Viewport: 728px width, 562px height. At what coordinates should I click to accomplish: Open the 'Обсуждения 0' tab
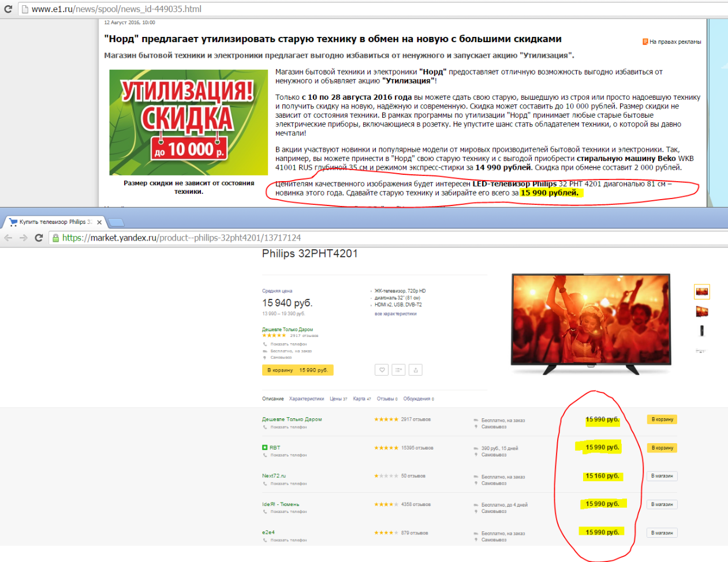click(x=419, y=399)
